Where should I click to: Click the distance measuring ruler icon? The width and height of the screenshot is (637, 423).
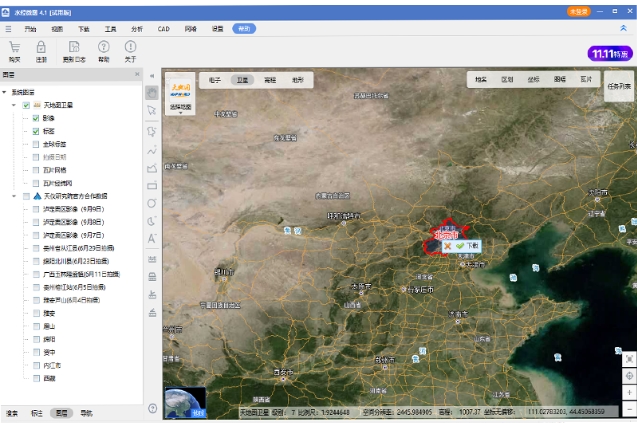point(152,259)
